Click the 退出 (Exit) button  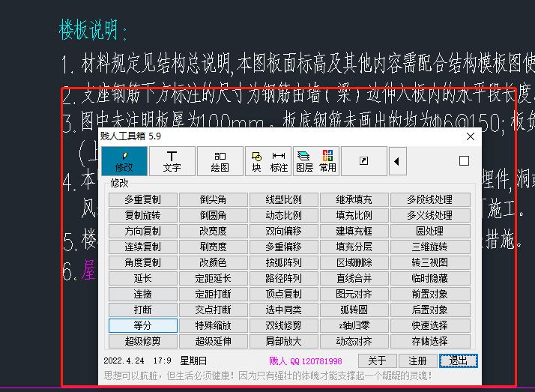point(459,361)
